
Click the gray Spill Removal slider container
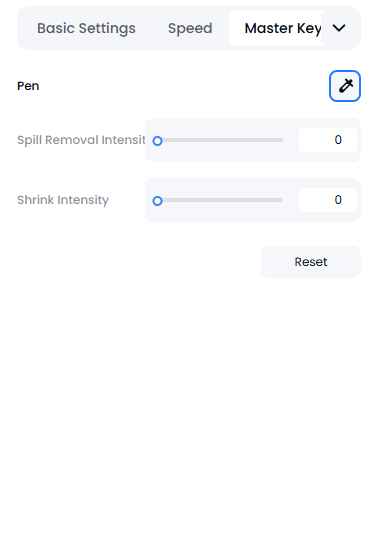click(x=253, y=140)
